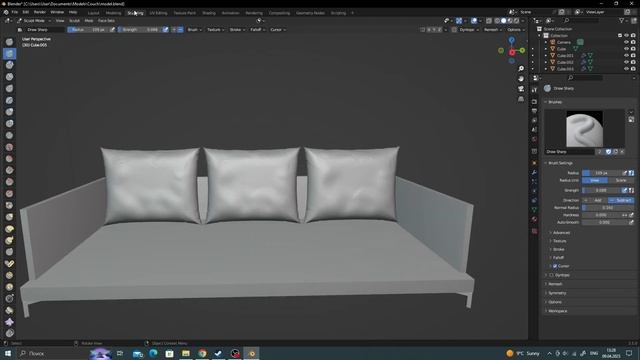Click the brush name field Draw Sharp

click(570, 152)
